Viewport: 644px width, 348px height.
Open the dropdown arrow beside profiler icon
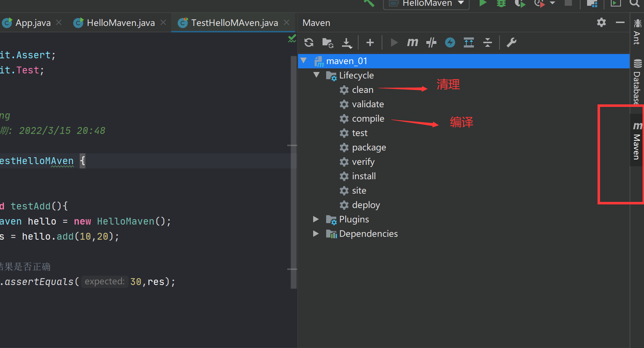(552, 3)
